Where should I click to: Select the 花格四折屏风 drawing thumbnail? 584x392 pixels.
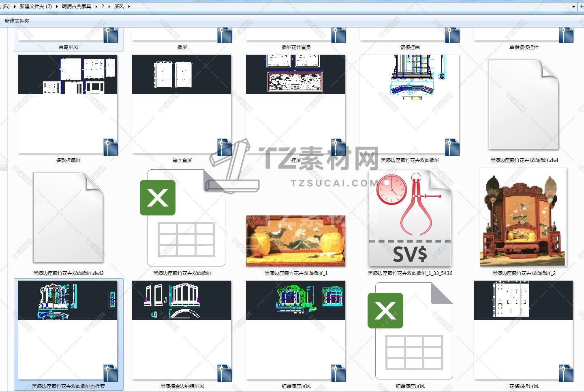pos(524,330)
